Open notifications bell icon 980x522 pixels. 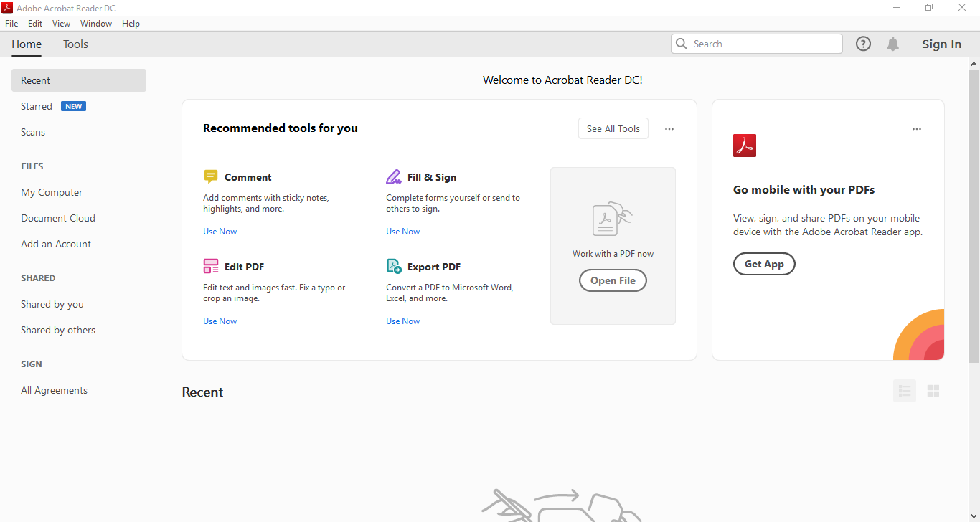pyautogui.click(x=892, y=44)
